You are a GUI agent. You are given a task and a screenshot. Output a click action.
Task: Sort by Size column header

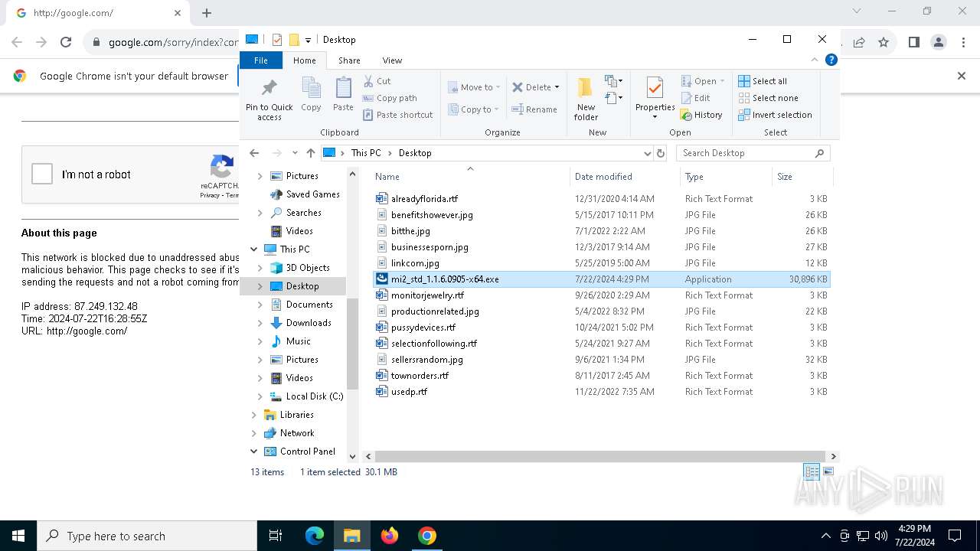801,177
